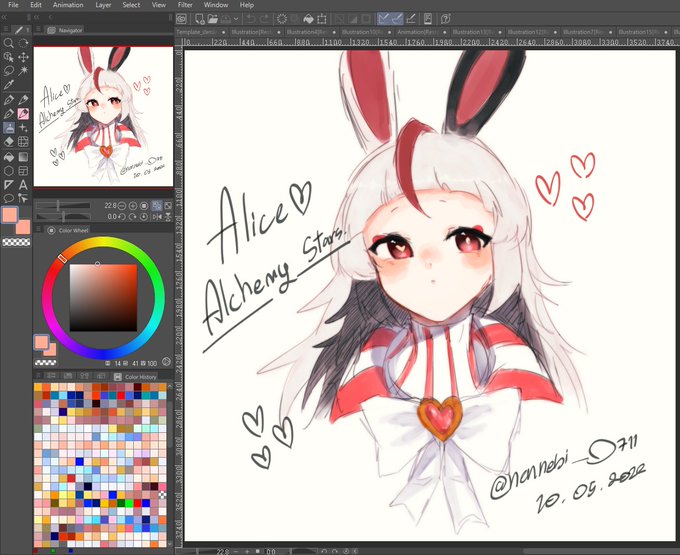Select the Ruler triangle tool
The height and width of the screenshot is (555, 680).
click(x=9, y=185)
